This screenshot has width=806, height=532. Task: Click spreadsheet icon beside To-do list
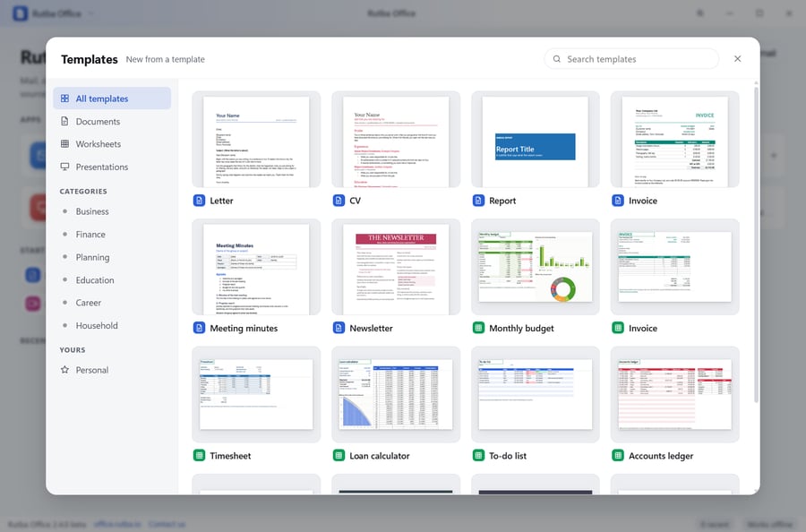tap(478, 455)
